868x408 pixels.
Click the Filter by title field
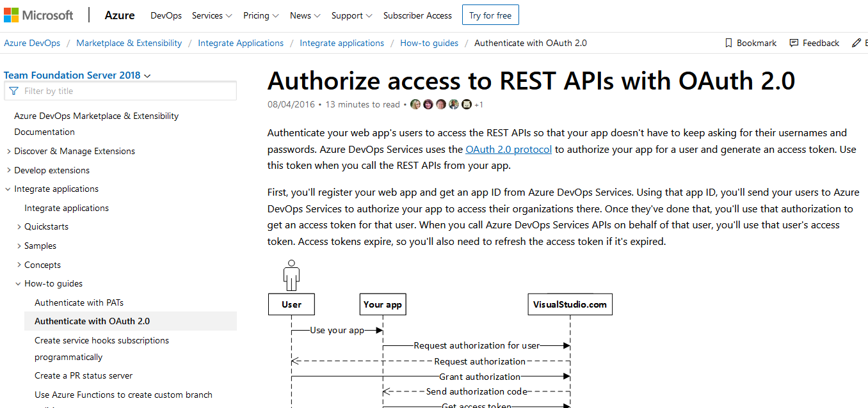click(x=120, y=91)
